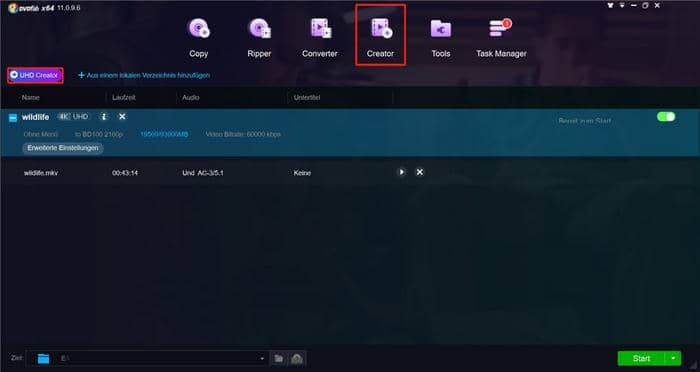700x372 pixels.
Task: Open the title bar menu dropdown icon
Action: click(x=622, y=5)
